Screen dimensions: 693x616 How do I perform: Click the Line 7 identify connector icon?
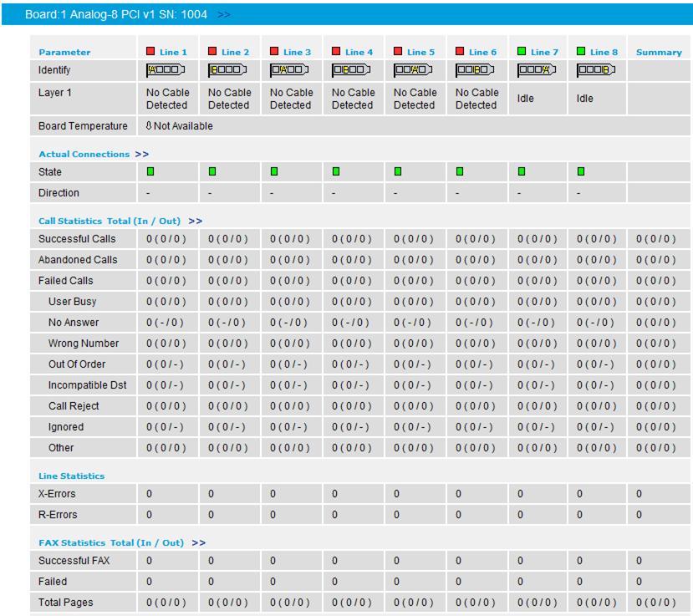(x=537, y=70)
